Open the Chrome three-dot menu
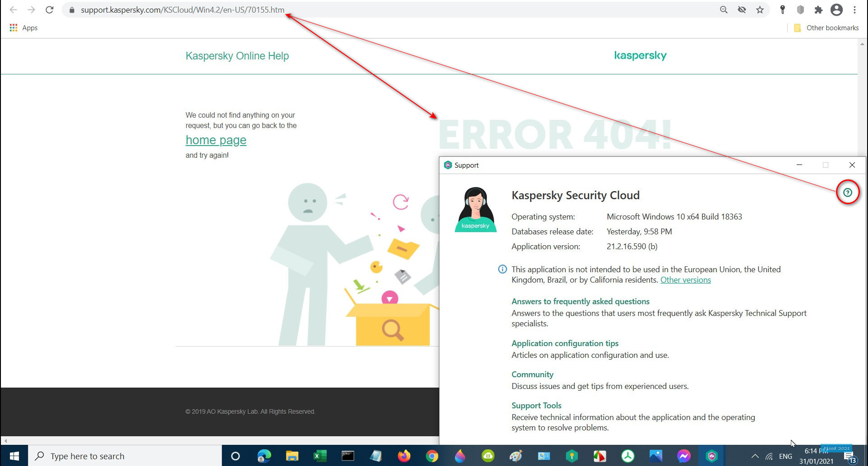This screenshot has height=466, width=868. (854, 9)
